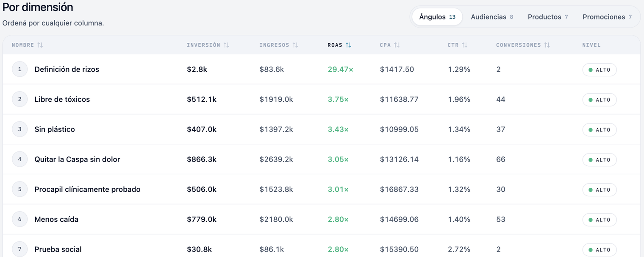Click the CPA column header label
The width and height of the screenshot is (644, 257).
coord(385,45)
